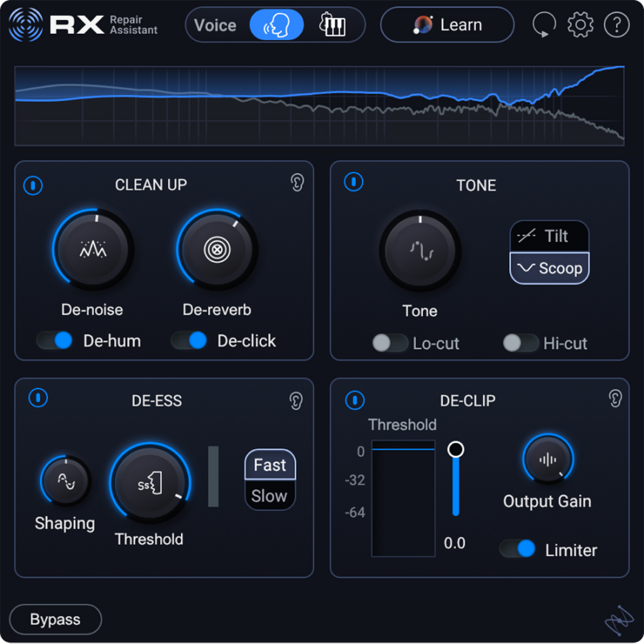Click the 0.0 threshold value field
The height and width of the screenshot is (644, 644).
coord(455,543)
